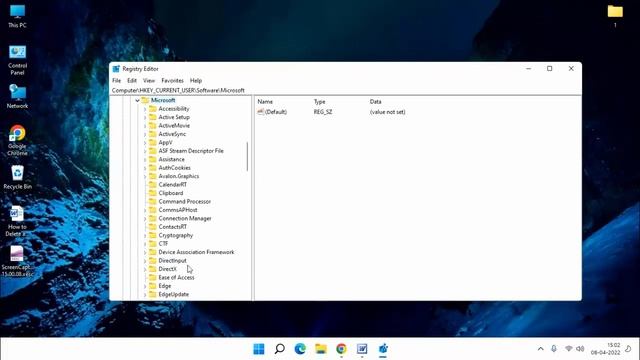Select the Active Setup folder icon
The image size is (640, 360).
[x=153, y=117]
